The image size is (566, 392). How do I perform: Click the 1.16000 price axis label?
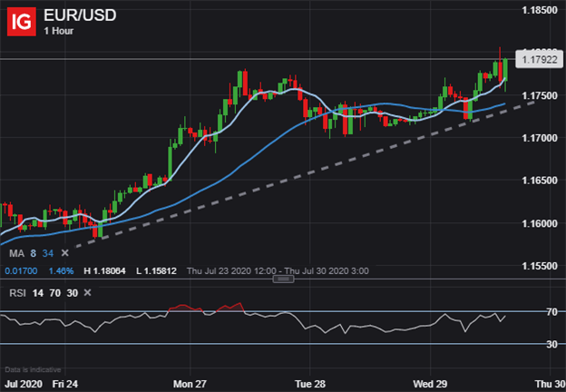[540, 223]
